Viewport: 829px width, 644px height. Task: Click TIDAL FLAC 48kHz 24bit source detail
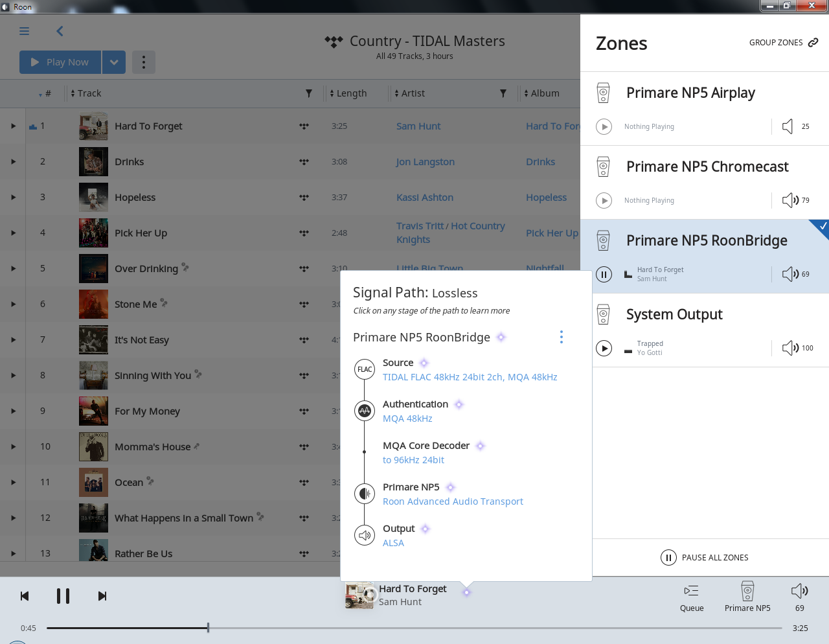point(470,377)
